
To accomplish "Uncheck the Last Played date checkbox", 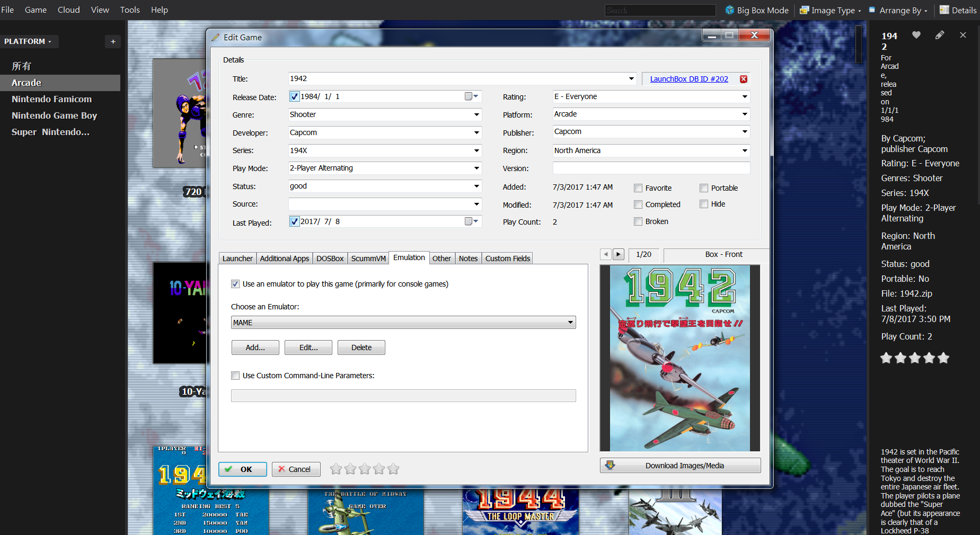I will coord(294,221).
